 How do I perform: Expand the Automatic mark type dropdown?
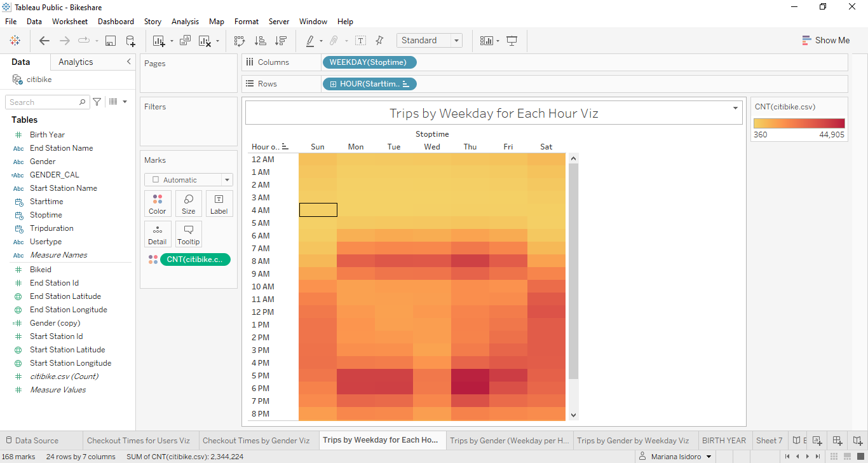(189, 180)
